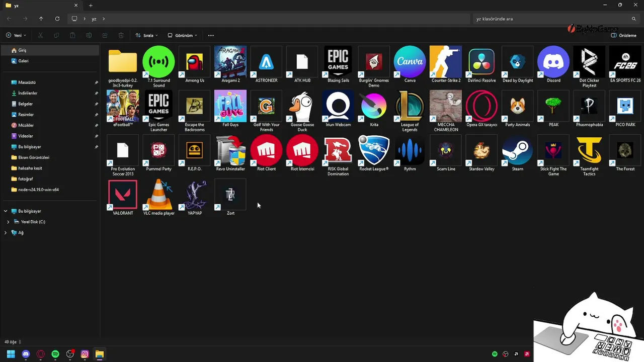This screenshot has width=644, height=362.
Task: Select the Phasmophobia shortcut
Action: [x=589, y=109]
